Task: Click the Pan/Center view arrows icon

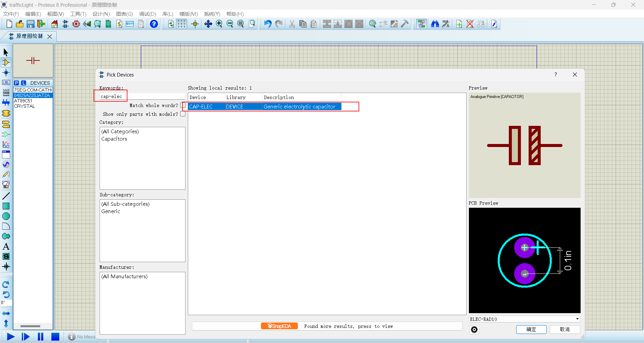Action: click(208, 24)
